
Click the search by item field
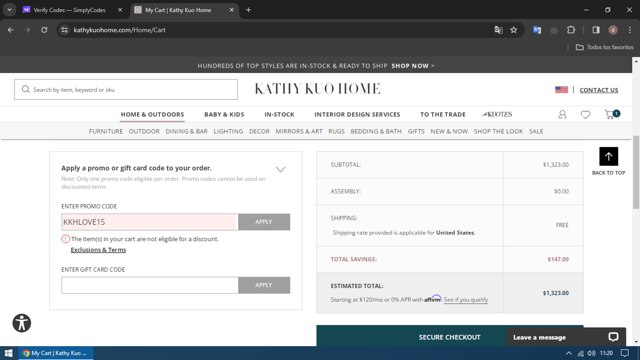click(126, 89)
